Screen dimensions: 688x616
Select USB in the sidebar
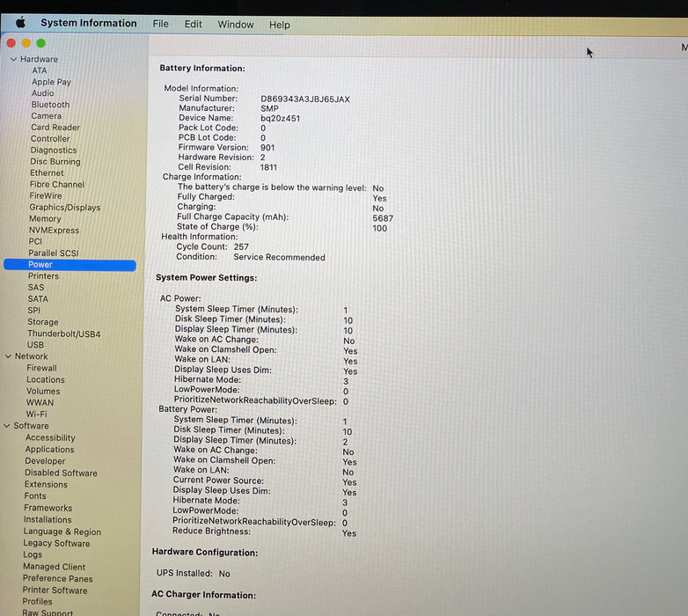[35, 345]
